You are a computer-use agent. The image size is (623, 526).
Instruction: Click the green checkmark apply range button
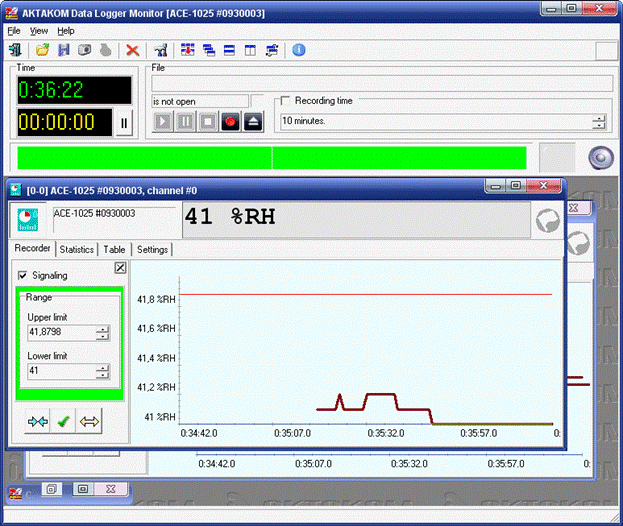(64, 422)
